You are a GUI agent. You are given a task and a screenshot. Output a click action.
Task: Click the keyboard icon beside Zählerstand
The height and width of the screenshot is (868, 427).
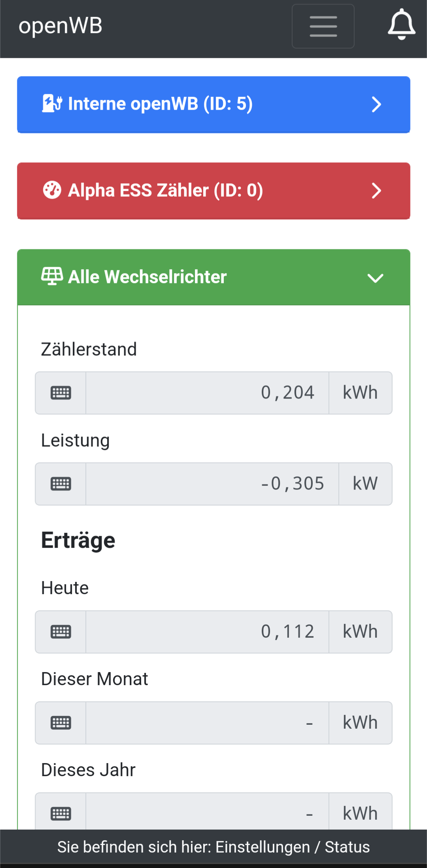61,393
